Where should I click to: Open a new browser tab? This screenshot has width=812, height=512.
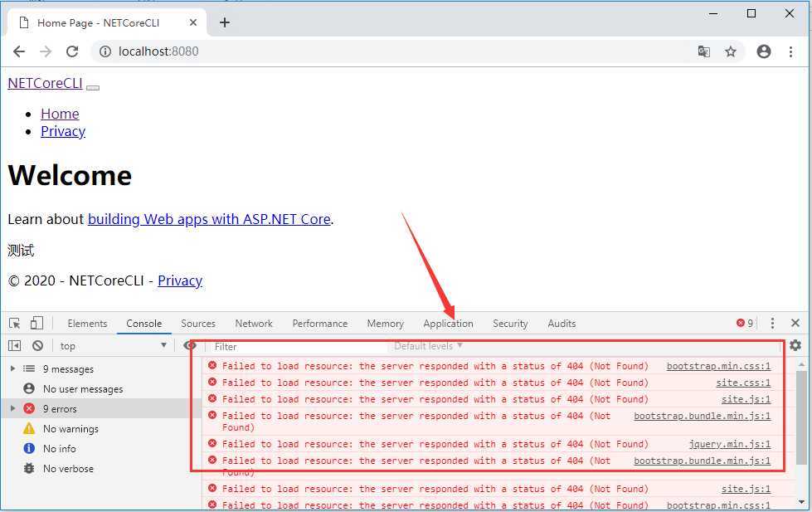click(x=225, y=22)
